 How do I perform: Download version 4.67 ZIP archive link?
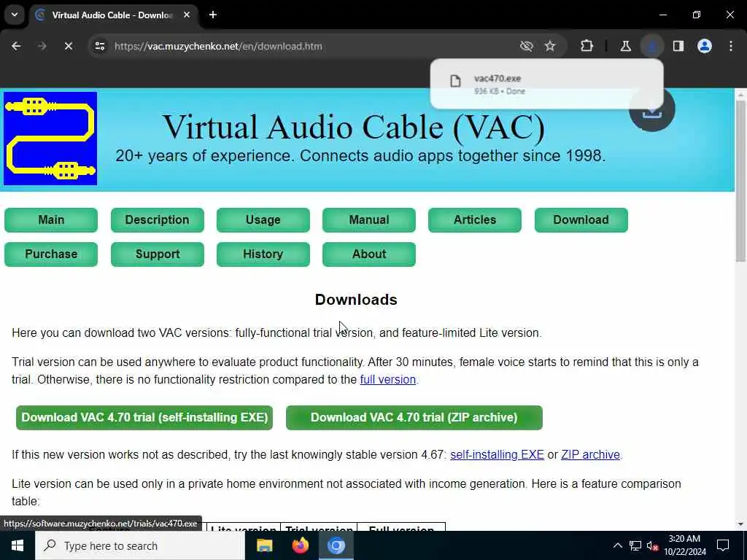point(590,455)
